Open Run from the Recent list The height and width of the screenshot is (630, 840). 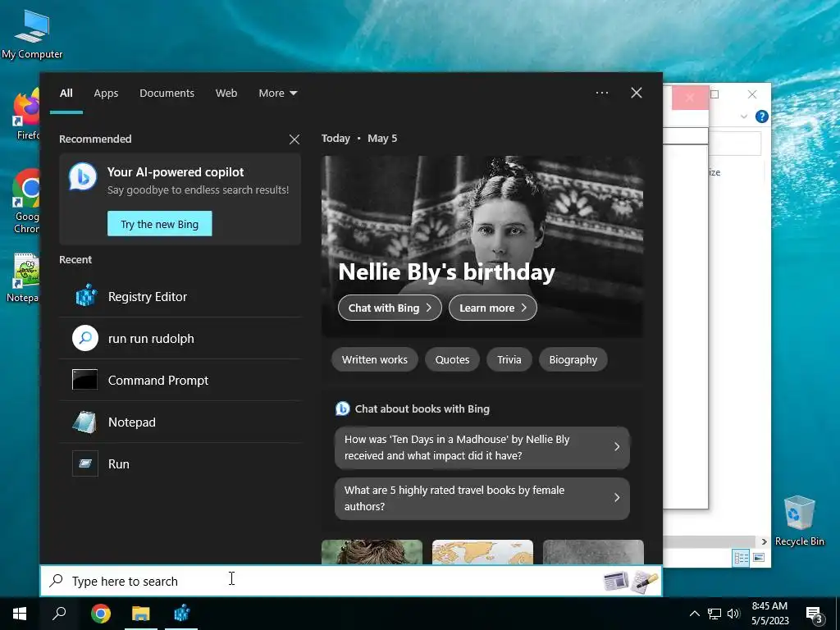coord(180,463)
